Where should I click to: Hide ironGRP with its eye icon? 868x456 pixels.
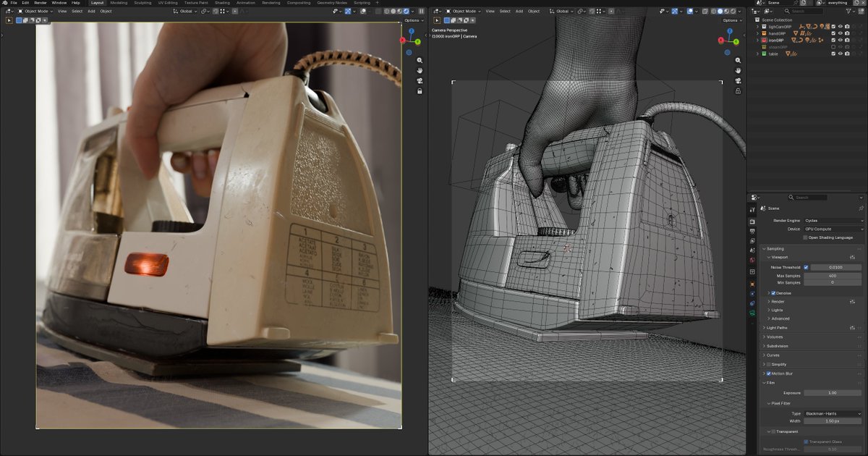click(x=841, y=40)
